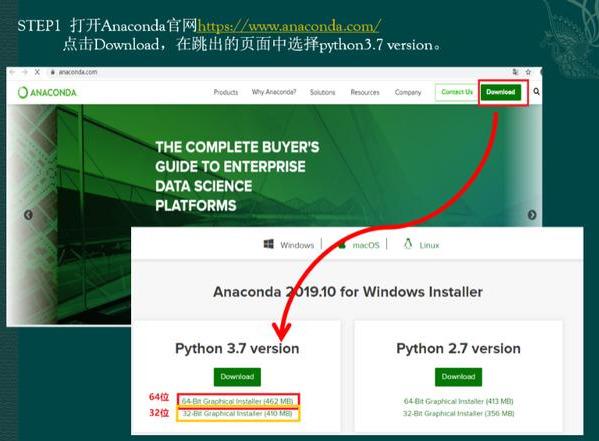Open the Resources menu
The height and width of the screenshot is (441, 599).
[x=365, y=92]
